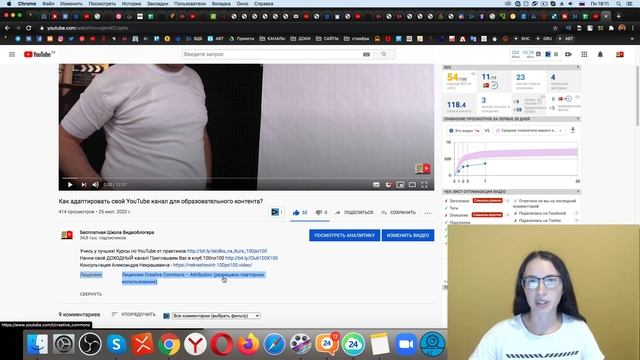This screenshot has width=640, height=360.
Task: Skip to next video in player
Action: (83, 184)
